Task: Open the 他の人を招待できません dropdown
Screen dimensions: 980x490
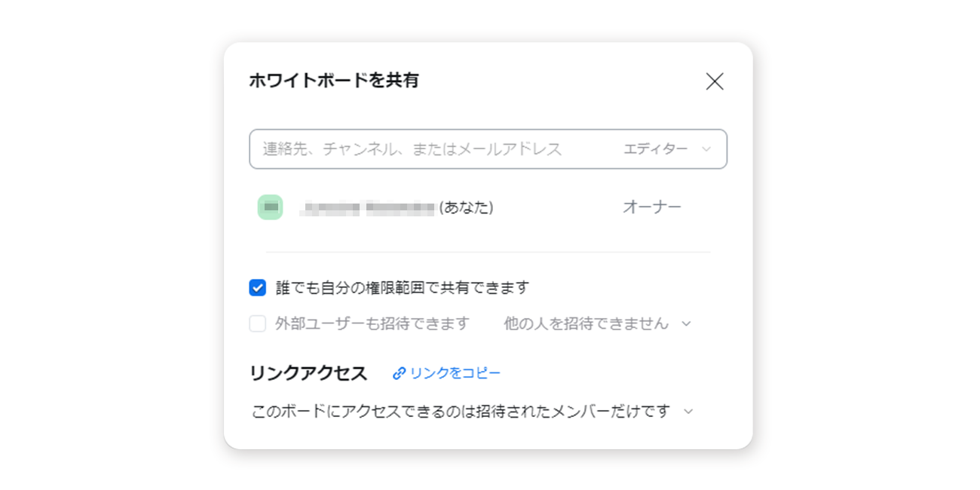Action: 586,323
